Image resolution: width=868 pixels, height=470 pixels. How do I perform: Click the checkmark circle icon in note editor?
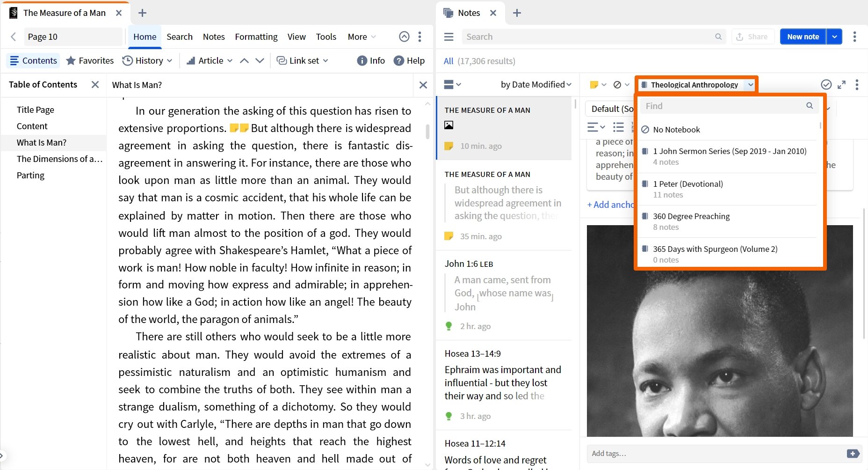coord(826,84)
